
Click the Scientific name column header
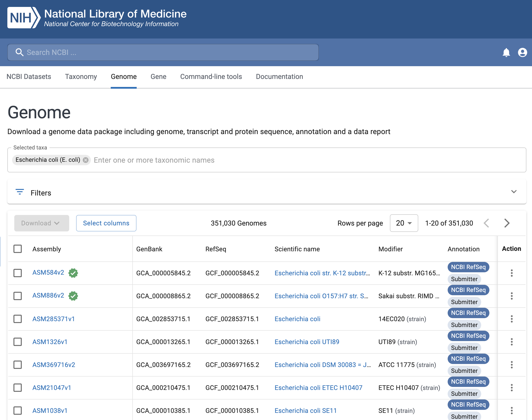click(x=297, y=249)
